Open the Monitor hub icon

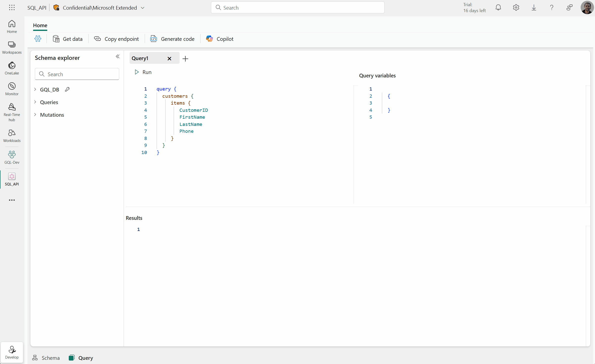click(x=12, y=89)
